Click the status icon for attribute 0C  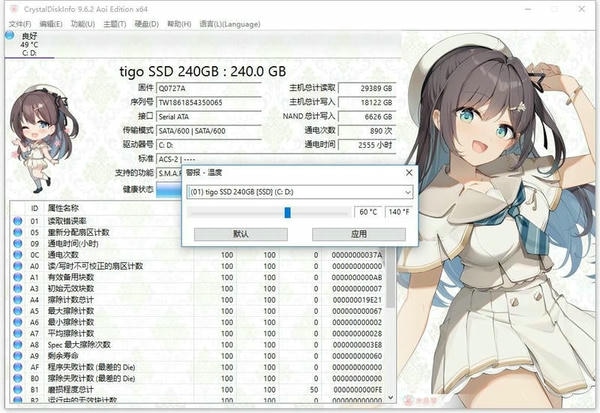(x=18, y=255)
